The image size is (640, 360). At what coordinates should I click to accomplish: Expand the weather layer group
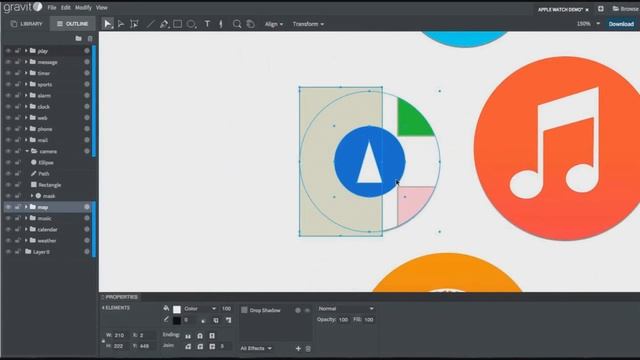[x=26, y=241]
